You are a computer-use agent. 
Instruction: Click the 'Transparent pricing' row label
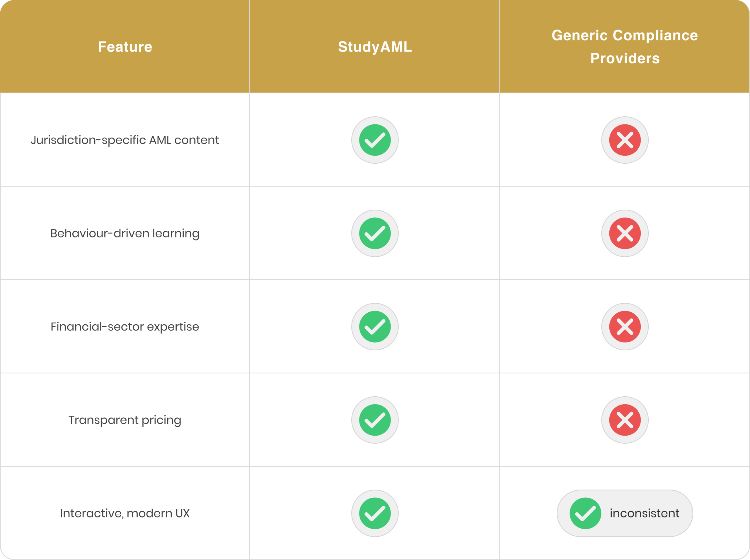pos(125,420)
